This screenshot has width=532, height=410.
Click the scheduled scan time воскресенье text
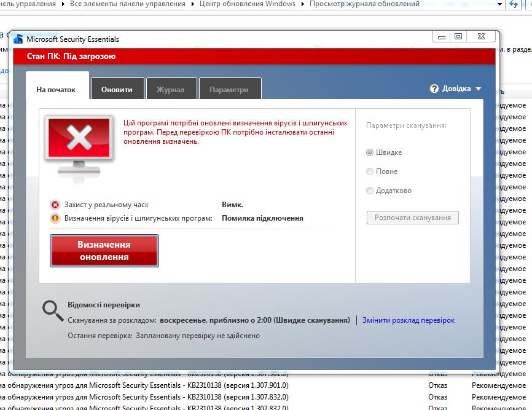pos(255,320)
